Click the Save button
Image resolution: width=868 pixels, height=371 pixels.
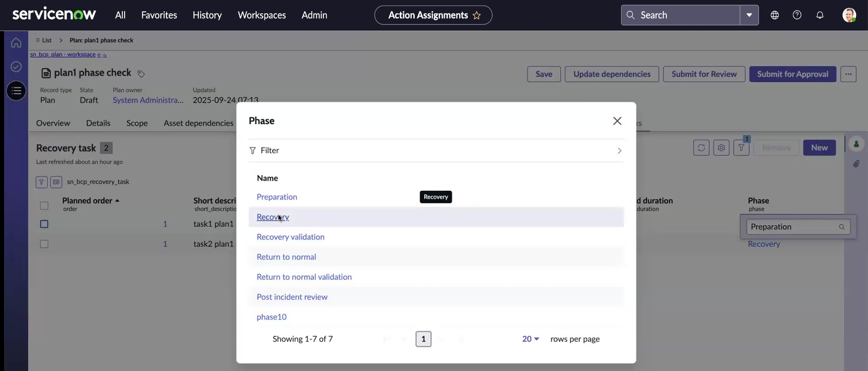tap(544, 74)
